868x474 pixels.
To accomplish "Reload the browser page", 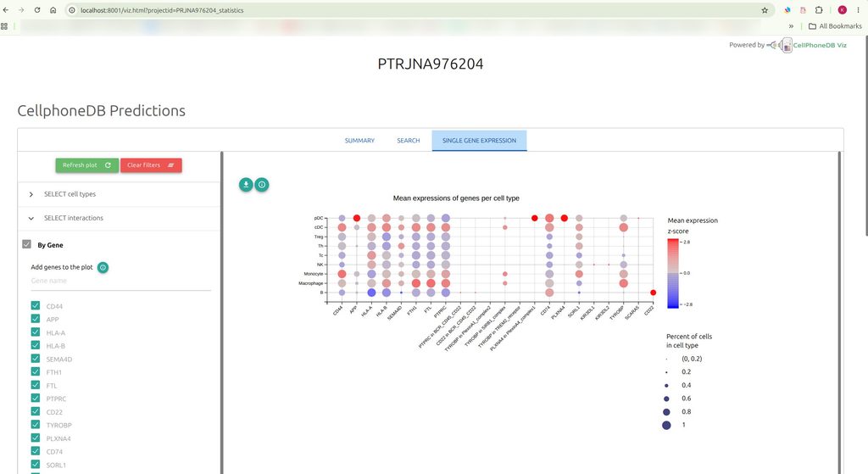I will point(37,10).
